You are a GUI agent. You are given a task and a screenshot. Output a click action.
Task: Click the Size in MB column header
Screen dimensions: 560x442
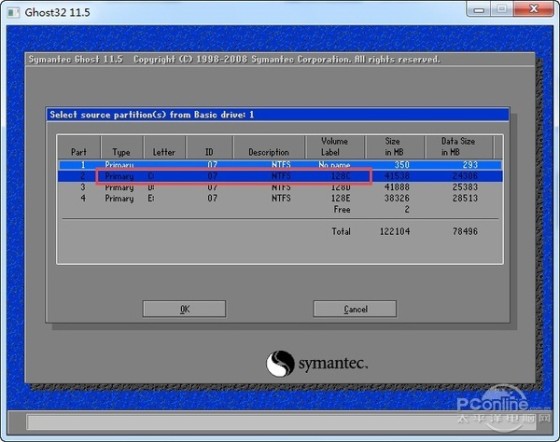(x=394, y=147)
